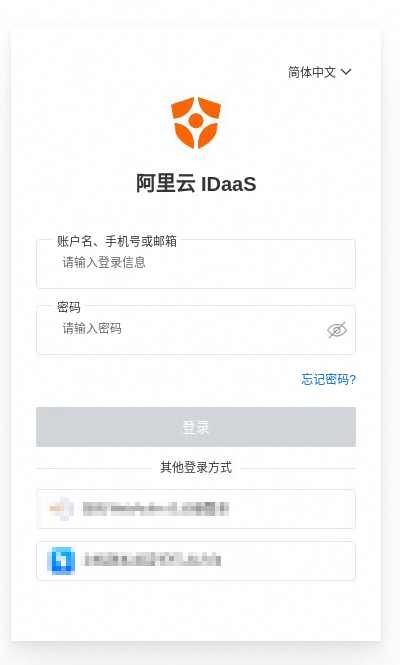Click the blue square icon in second login option

click(x=63, y=561)
